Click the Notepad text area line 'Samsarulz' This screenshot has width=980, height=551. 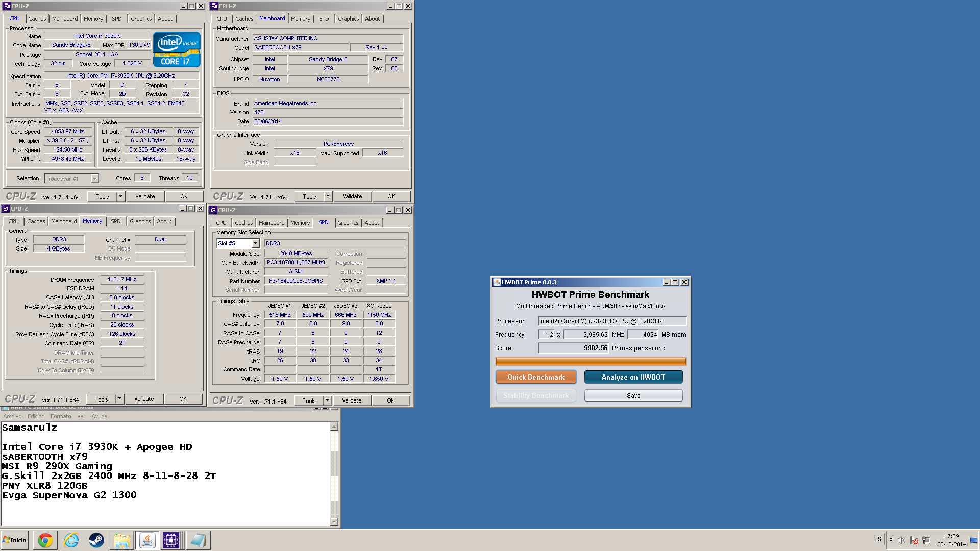click(30, 428)
